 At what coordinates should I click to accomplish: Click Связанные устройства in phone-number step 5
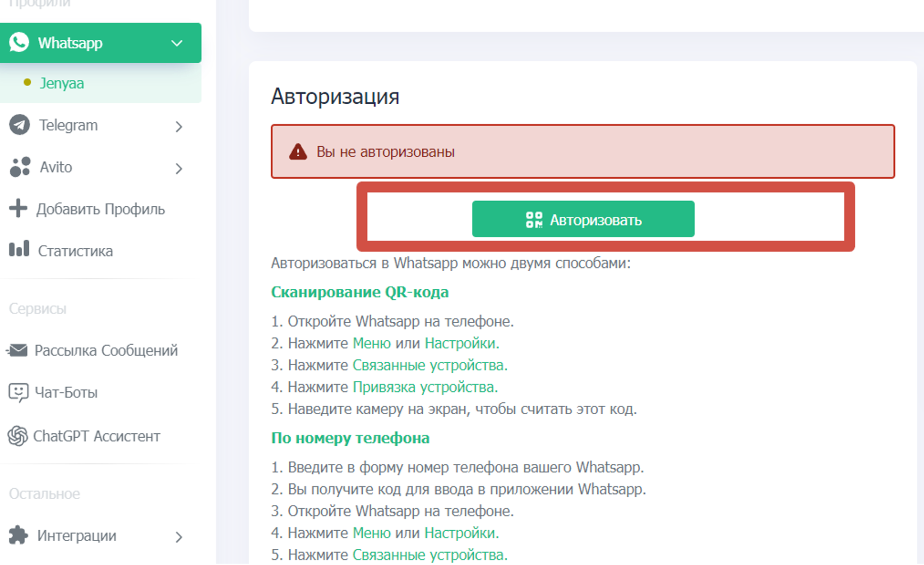(x=430, y=555)
